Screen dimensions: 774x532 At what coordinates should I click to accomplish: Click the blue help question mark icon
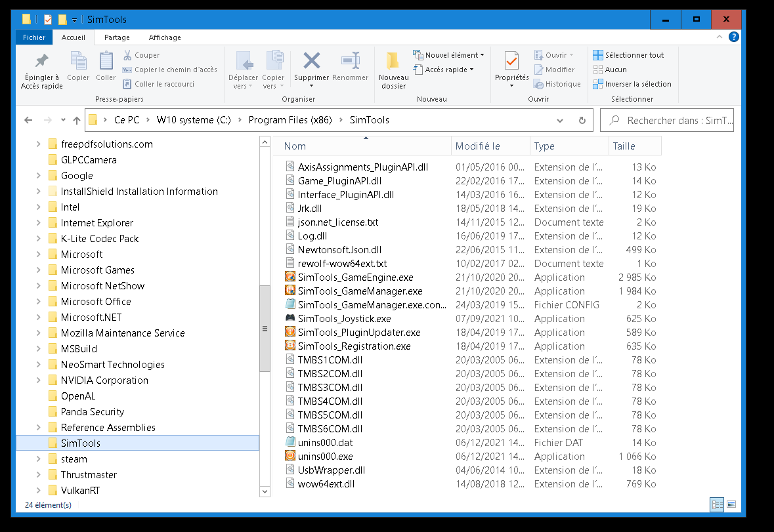click(x=734, y=37)
